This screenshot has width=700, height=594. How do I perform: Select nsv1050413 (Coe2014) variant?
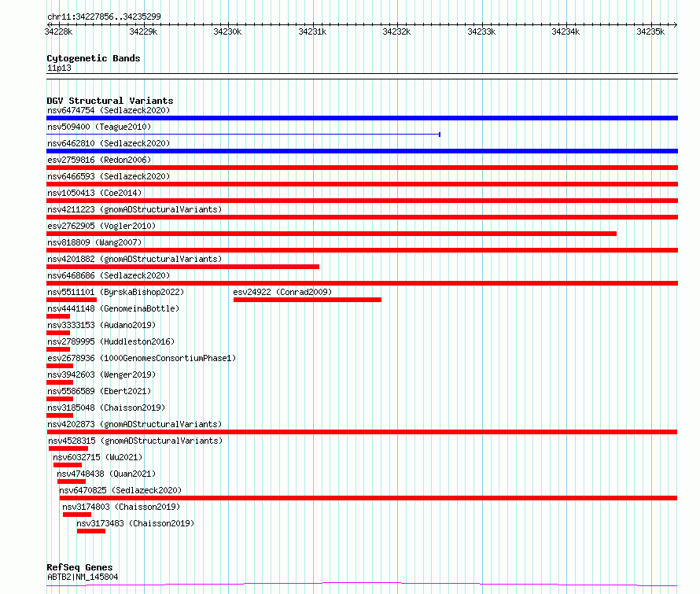pos(94,193)
